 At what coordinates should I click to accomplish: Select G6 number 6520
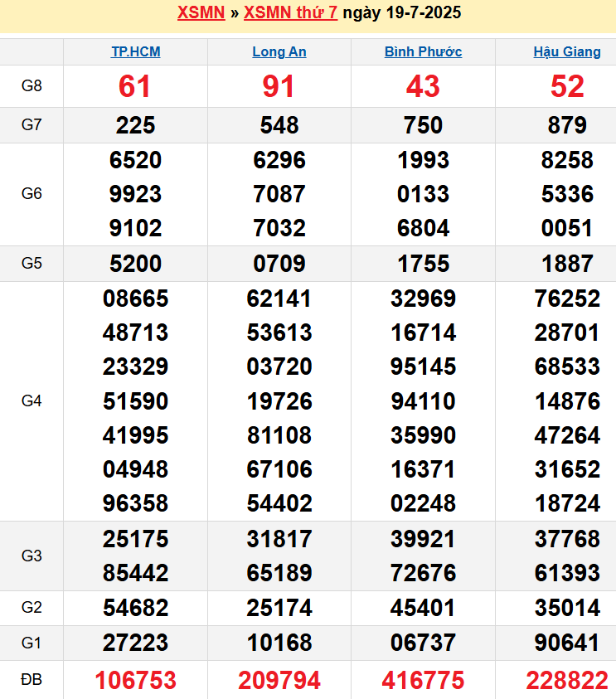(135, 160)
